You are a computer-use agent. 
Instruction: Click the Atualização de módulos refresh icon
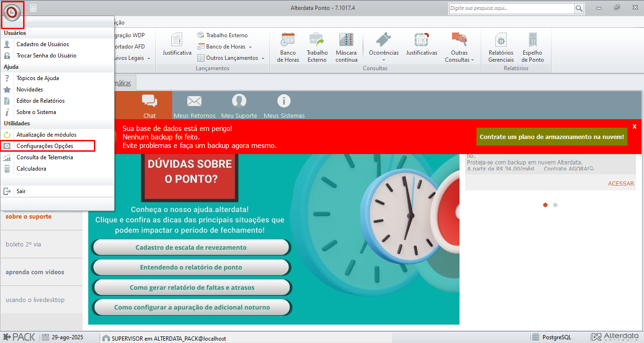pyautogui.click(x=7, y=135)
